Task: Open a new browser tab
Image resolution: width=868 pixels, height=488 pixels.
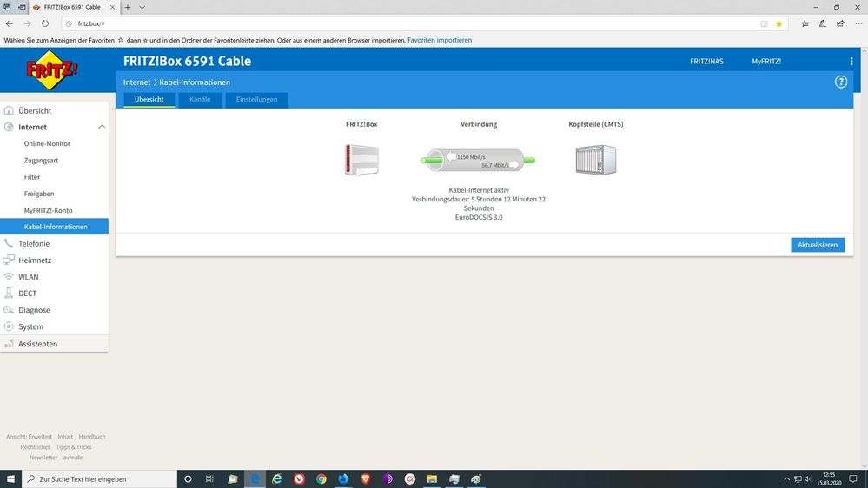Action: pyautogui.click(x=128, y=7)
